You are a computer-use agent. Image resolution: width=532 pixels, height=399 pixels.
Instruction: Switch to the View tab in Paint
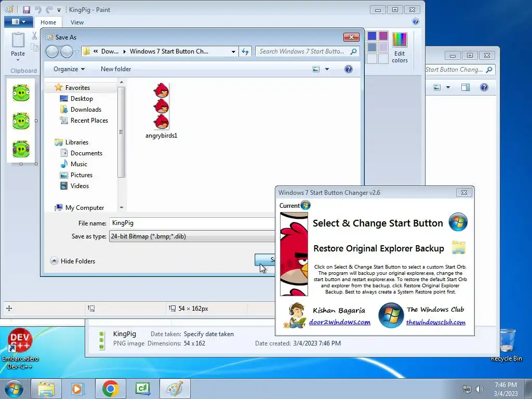(77, 22)
